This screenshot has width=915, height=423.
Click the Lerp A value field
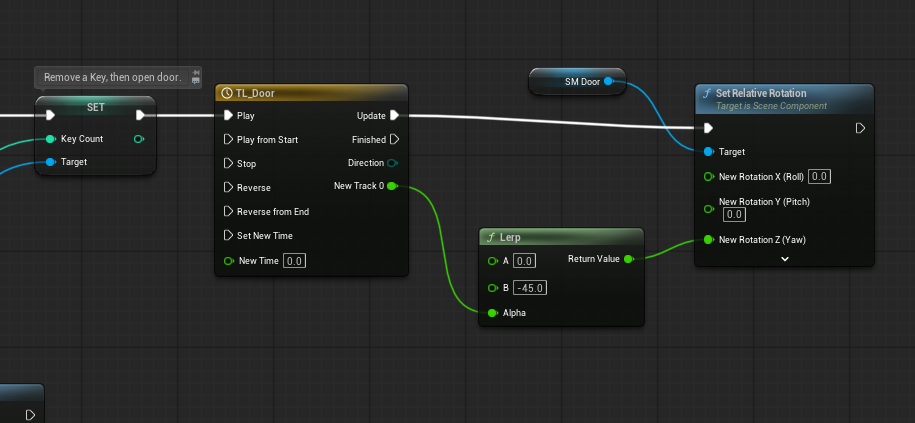click(x=524, y=261)
